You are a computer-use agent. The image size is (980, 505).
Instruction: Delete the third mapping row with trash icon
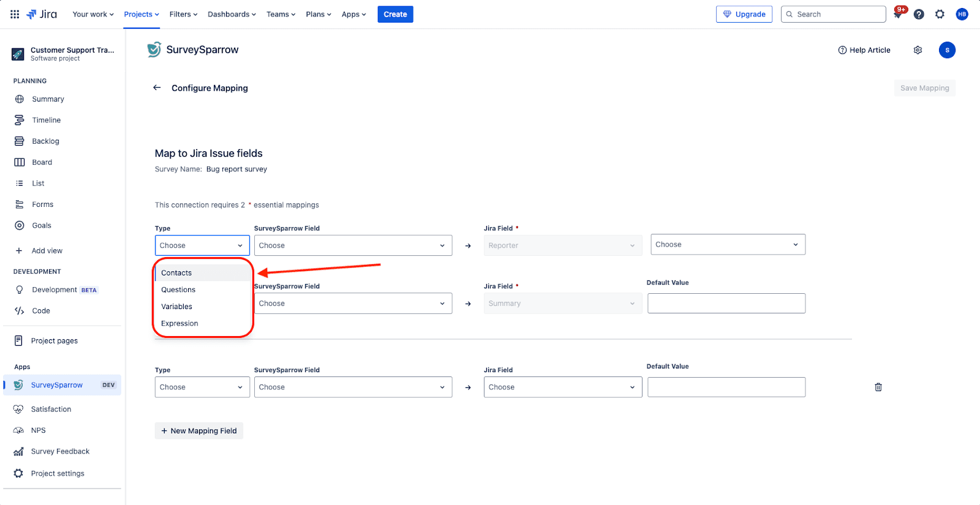click(878, 387)
